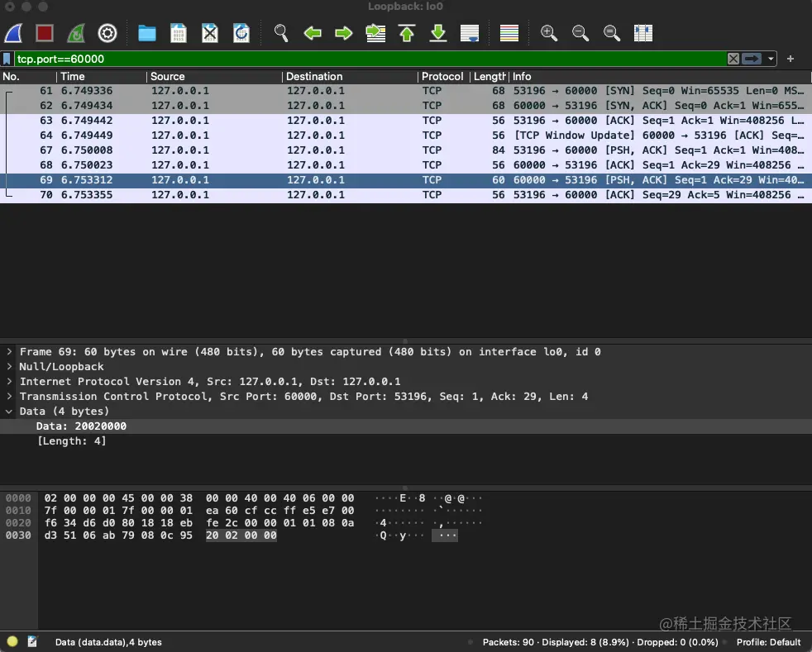Restart current capture with green fin icon
Image resolution: width=812 pixels, height=652 pixels.
[76, 33]
